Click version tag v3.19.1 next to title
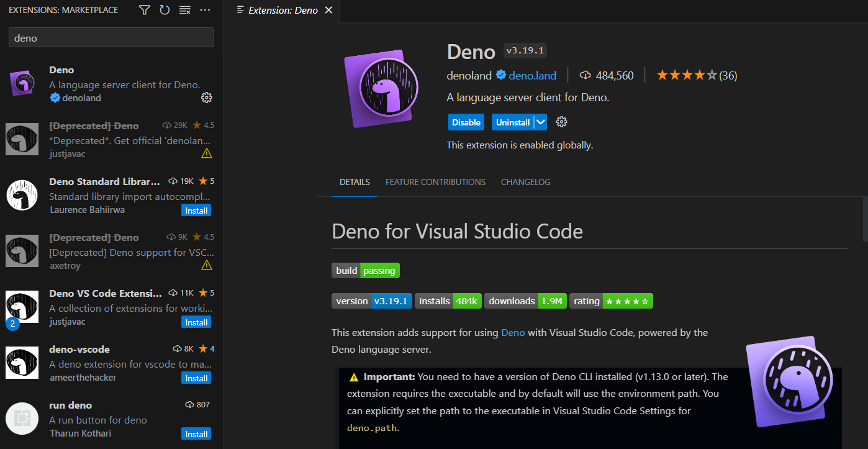 coord(525,51)
